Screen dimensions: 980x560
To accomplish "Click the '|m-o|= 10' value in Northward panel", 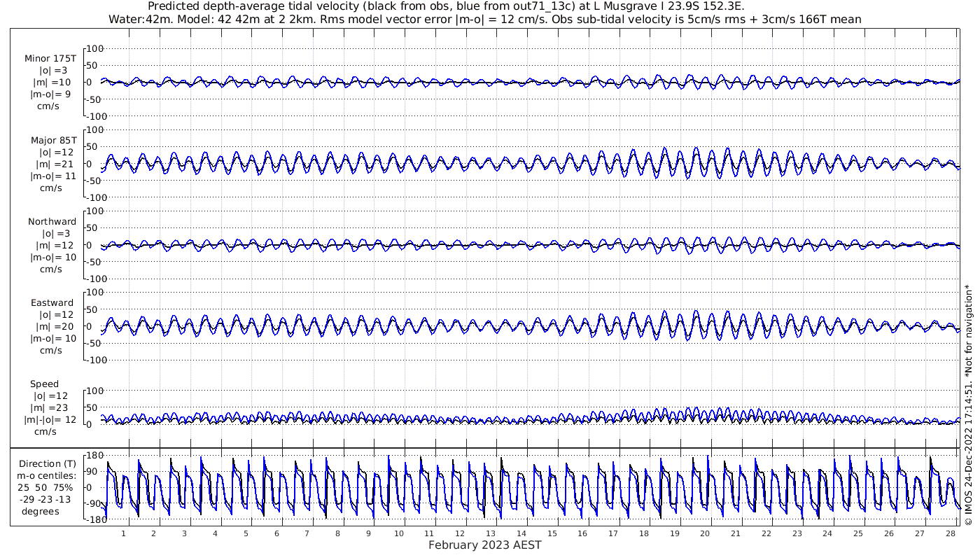I will coord(53,258).
